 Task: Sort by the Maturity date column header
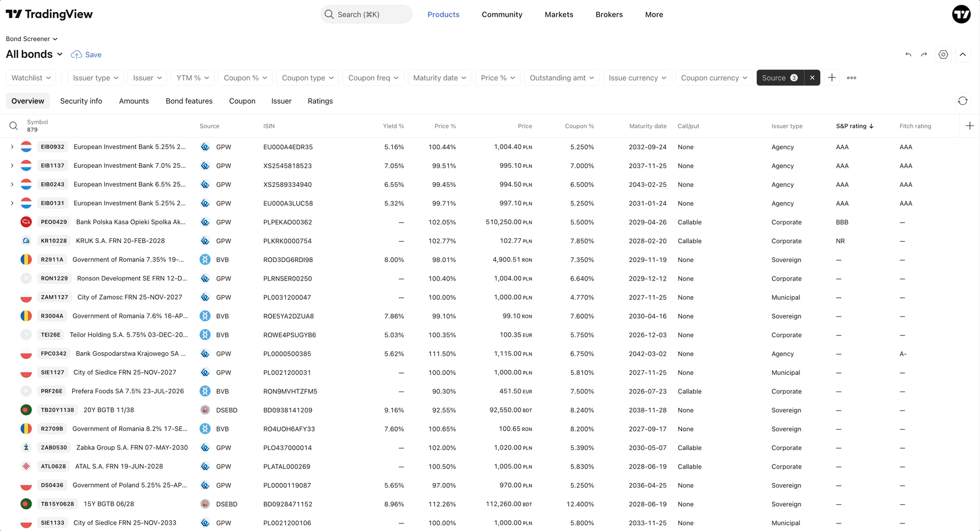click(x=648, y=126)
